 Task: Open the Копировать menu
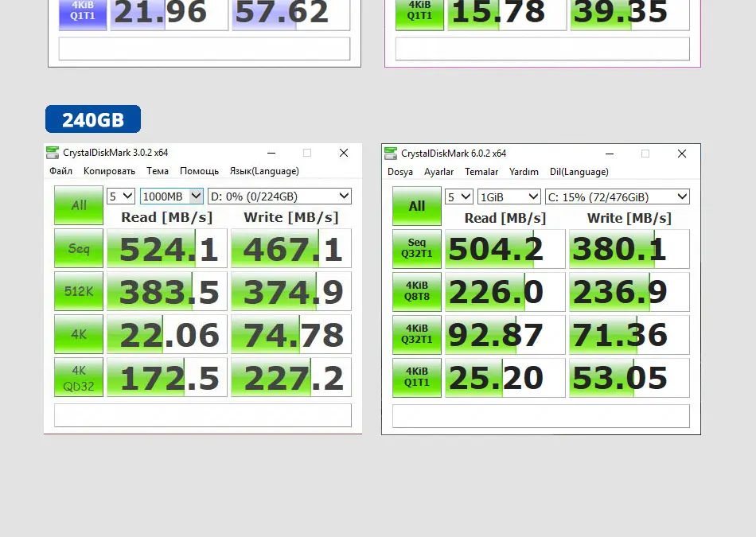pos(110,171)
